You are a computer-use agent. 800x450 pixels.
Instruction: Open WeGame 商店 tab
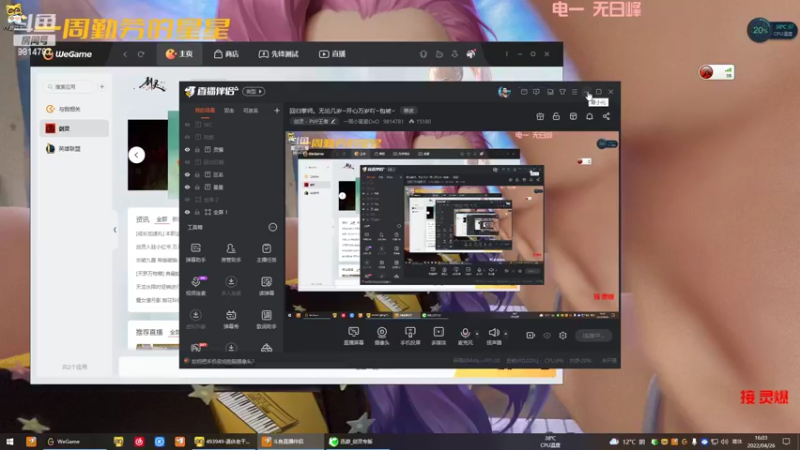tap(227, 54)
